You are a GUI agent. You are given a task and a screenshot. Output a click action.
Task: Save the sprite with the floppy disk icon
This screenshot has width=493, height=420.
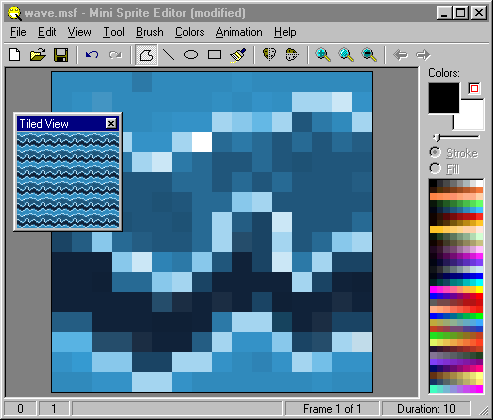pos(61,55)
